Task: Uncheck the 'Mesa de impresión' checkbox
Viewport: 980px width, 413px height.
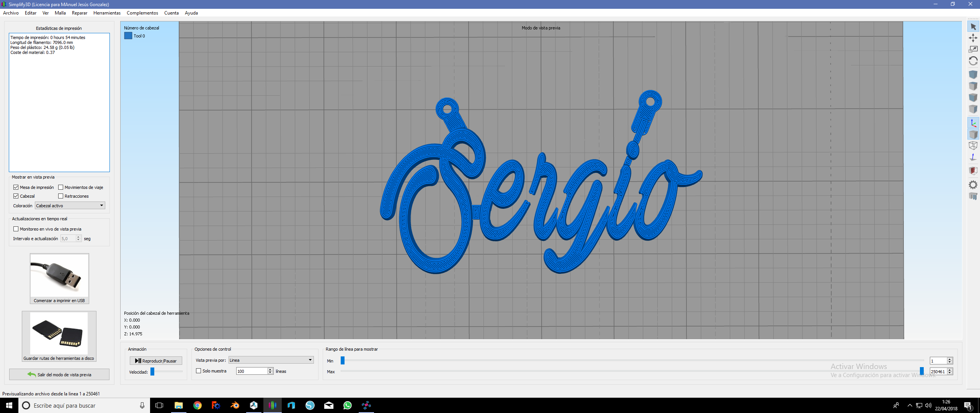Action: 16,187
